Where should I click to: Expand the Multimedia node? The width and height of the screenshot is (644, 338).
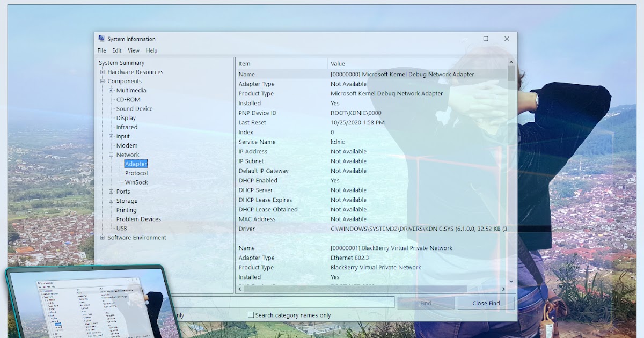(x=111, y=90)
